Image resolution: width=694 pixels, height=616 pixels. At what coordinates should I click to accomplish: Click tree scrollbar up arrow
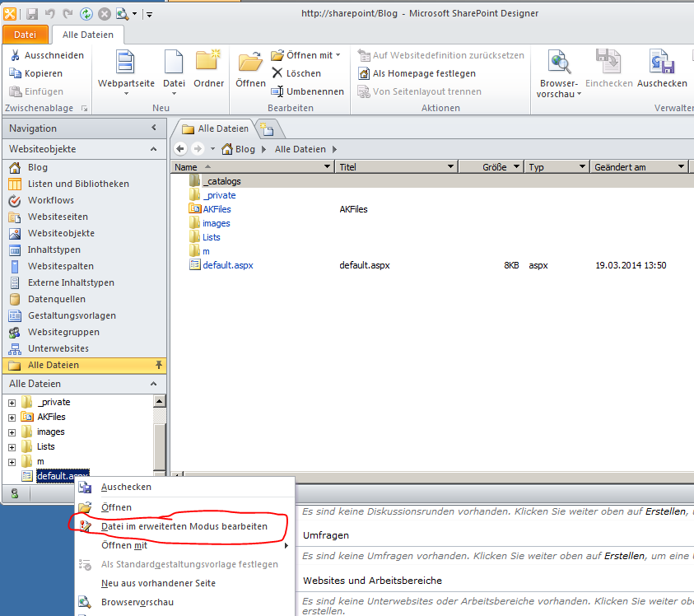pos(160,401)
